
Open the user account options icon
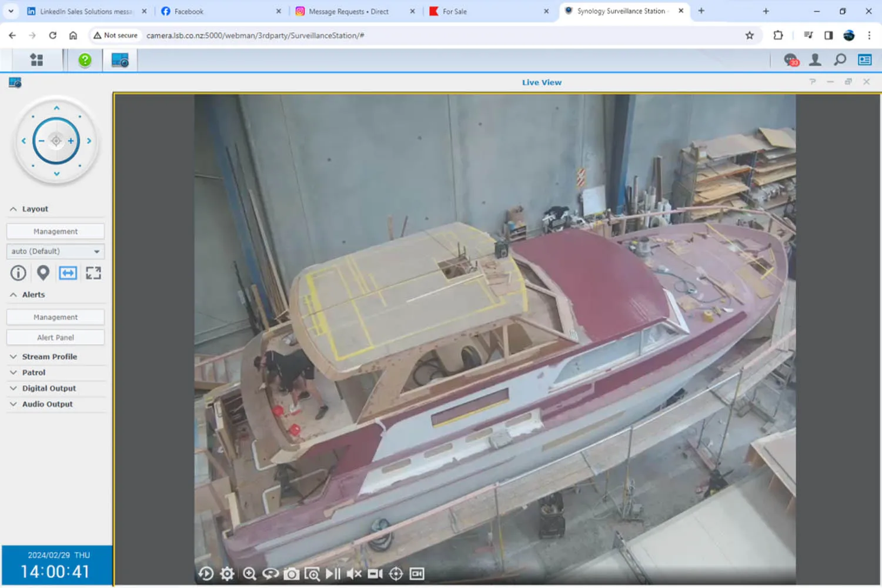pos(815,60)
